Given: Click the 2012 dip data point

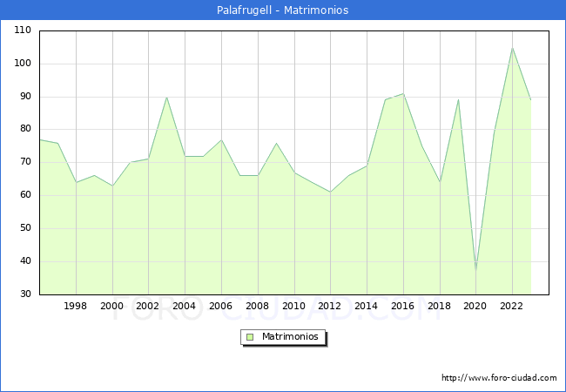Looking at the screenshot, I should pyautogui.click(x=330, y=192).
